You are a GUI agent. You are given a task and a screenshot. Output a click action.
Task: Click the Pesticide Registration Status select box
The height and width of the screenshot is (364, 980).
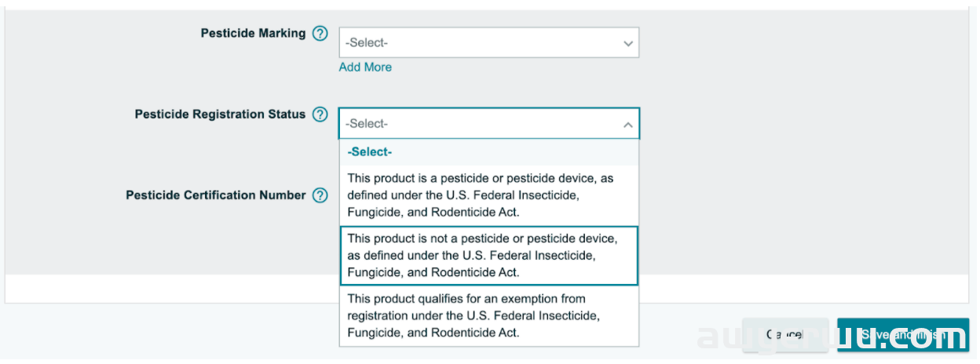click(489, 123)
